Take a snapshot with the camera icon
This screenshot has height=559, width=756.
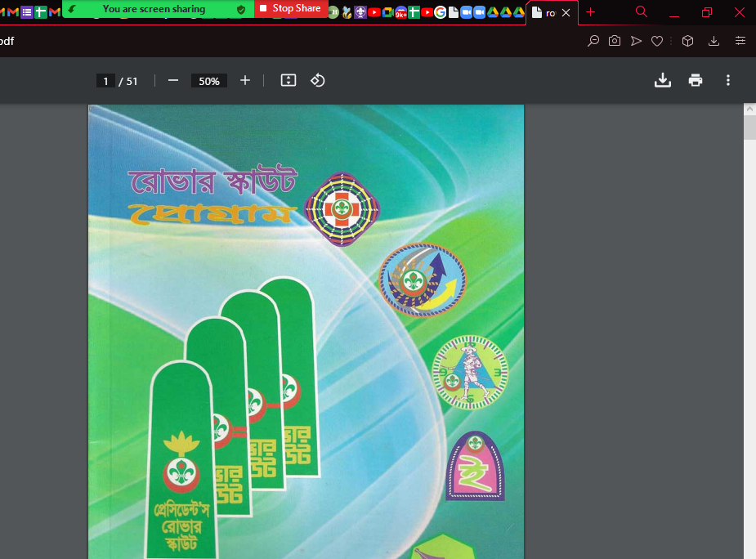615,41
